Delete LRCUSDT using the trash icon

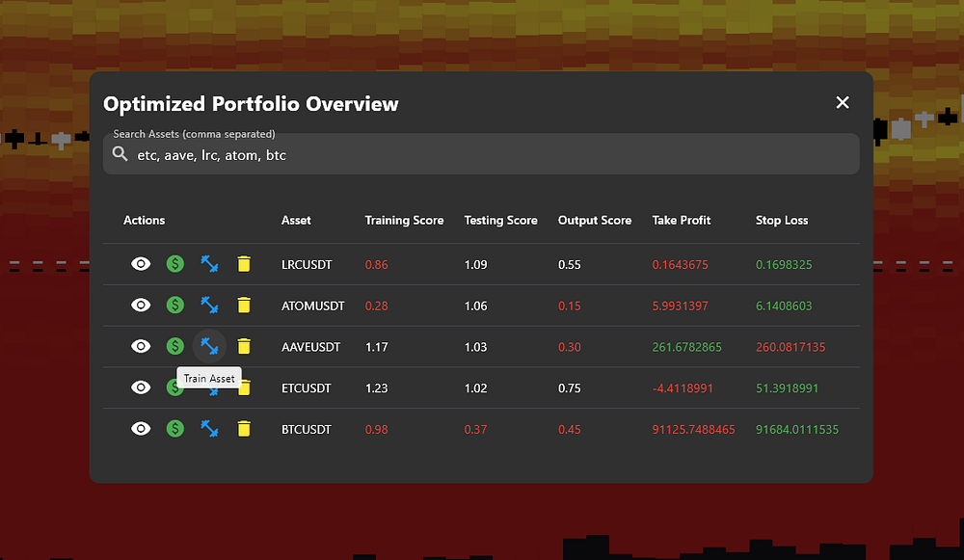tap(244, 264)
